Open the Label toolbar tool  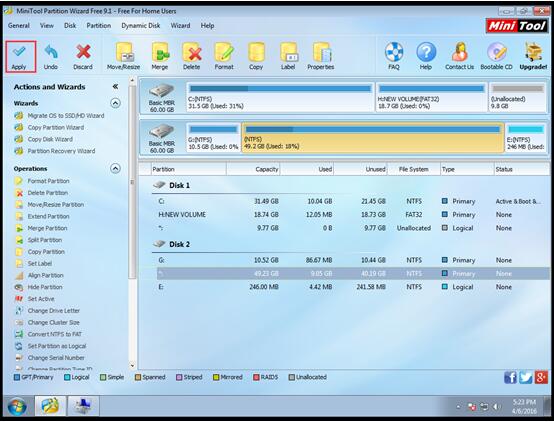[x=288, y=57]
